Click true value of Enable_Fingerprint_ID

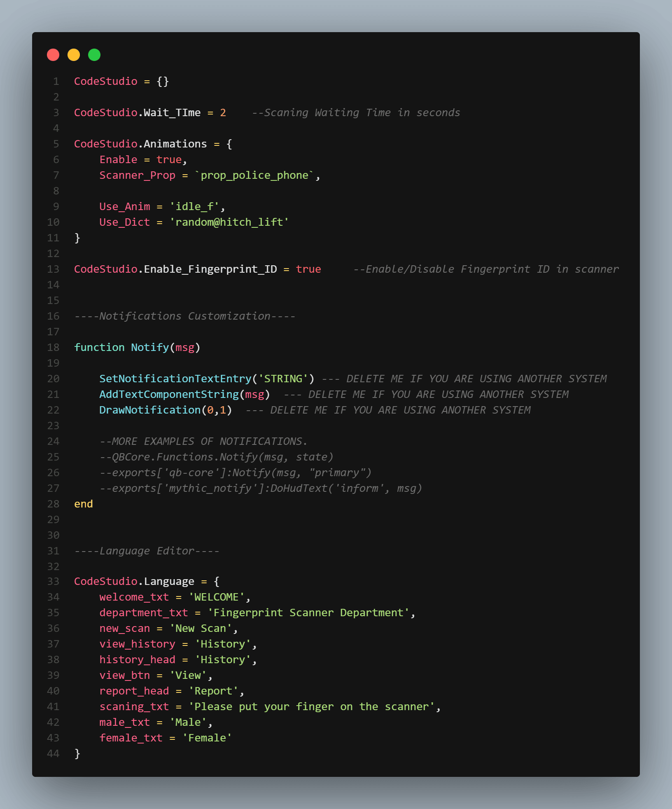pyautogui.click(x=308, y=269)
